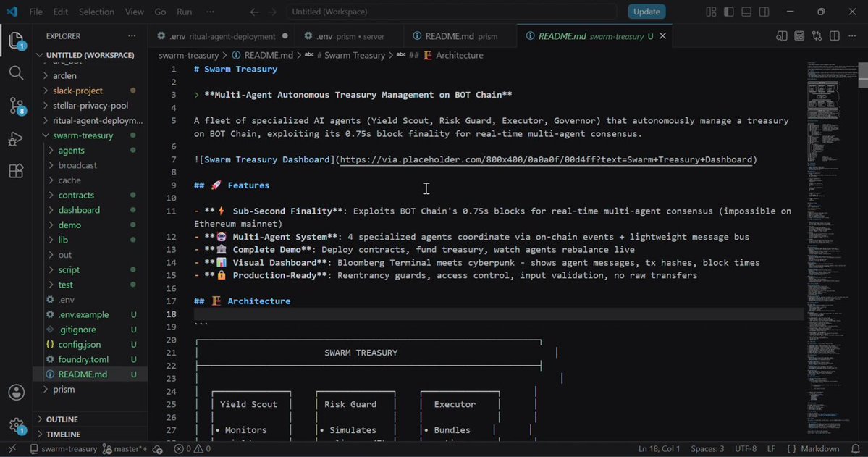Click the master branch status button
The height and width of the screenshot is (457, 868).
(125, 449)
